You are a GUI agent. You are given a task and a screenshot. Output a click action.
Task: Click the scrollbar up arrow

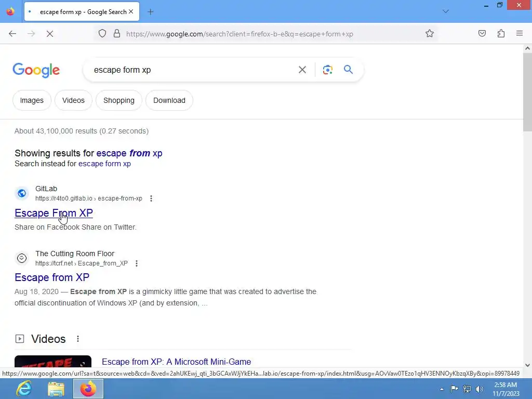click(x=527, y=48)
